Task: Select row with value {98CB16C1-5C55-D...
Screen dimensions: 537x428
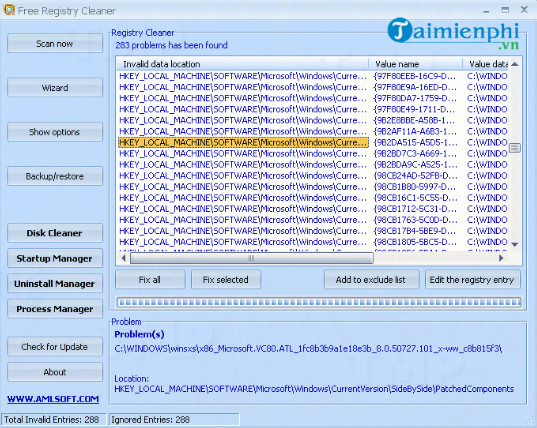Action: 312,198
